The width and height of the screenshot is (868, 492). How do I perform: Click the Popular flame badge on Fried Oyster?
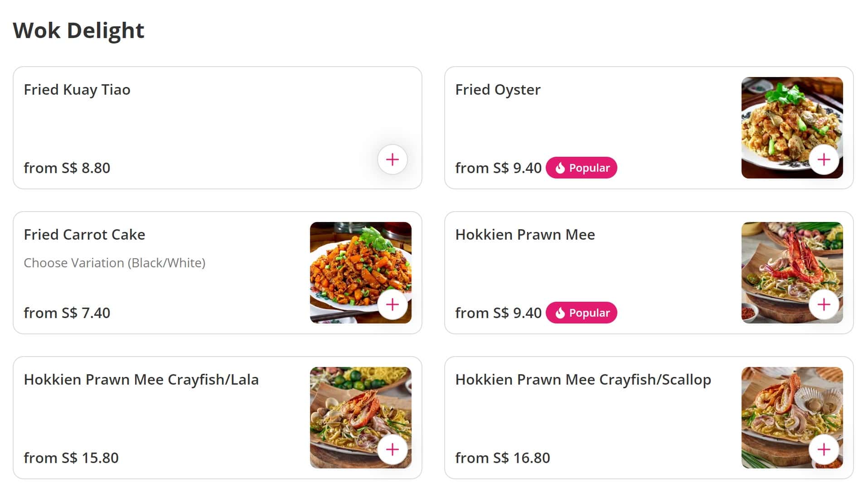pos(581,168)
